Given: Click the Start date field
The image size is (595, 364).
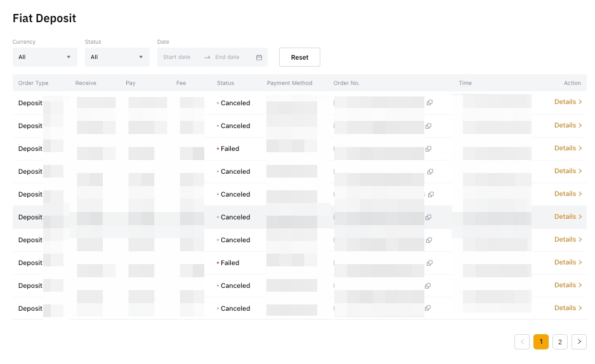Looking at the screenshot, I should click(177, 58).
